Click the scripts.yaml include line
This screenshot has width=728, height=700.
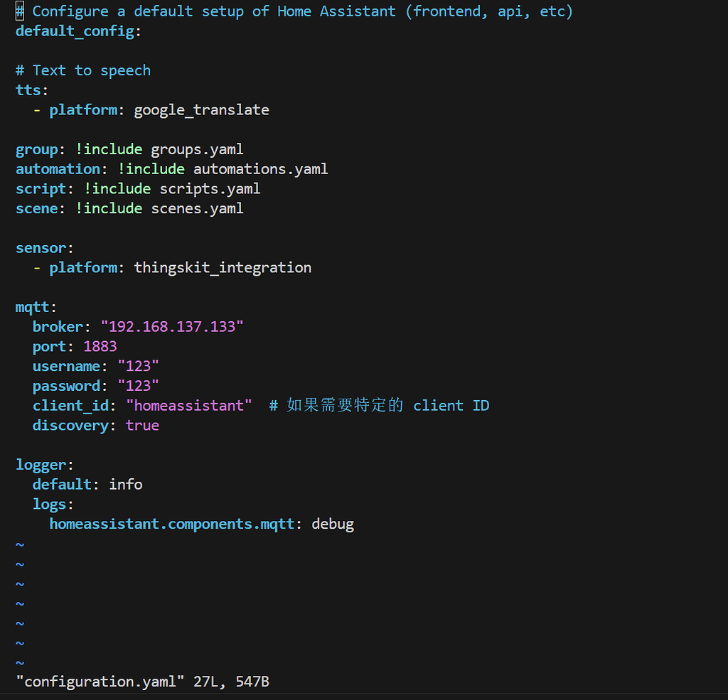click(x=209, y=188)
